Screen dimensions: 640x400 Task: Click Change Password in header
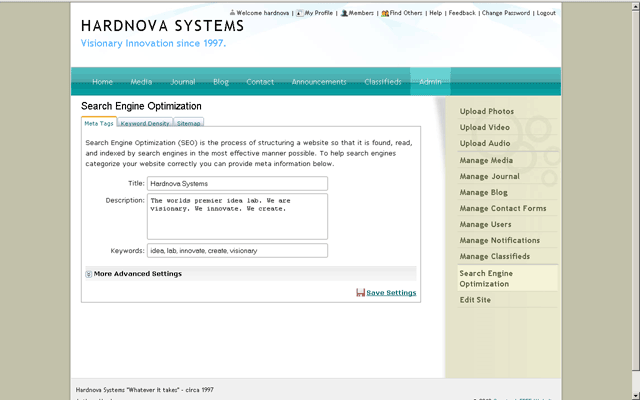[x=505, y=14]
